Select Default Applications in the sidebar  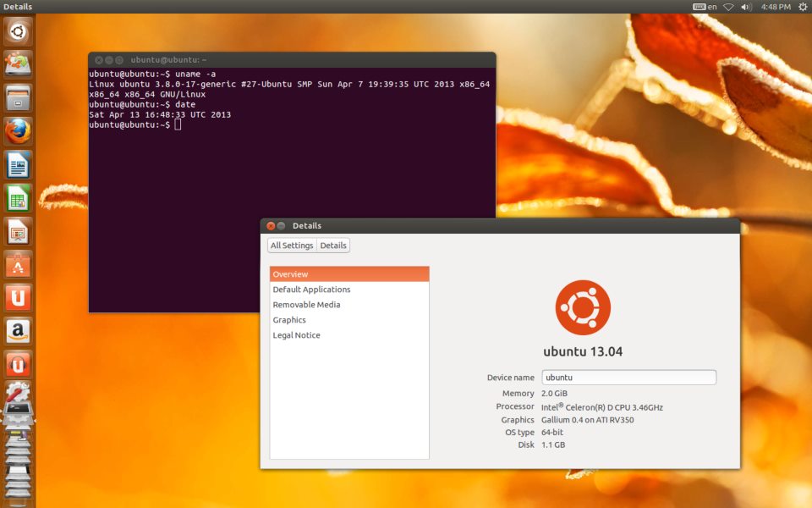[x=349, y=290]
